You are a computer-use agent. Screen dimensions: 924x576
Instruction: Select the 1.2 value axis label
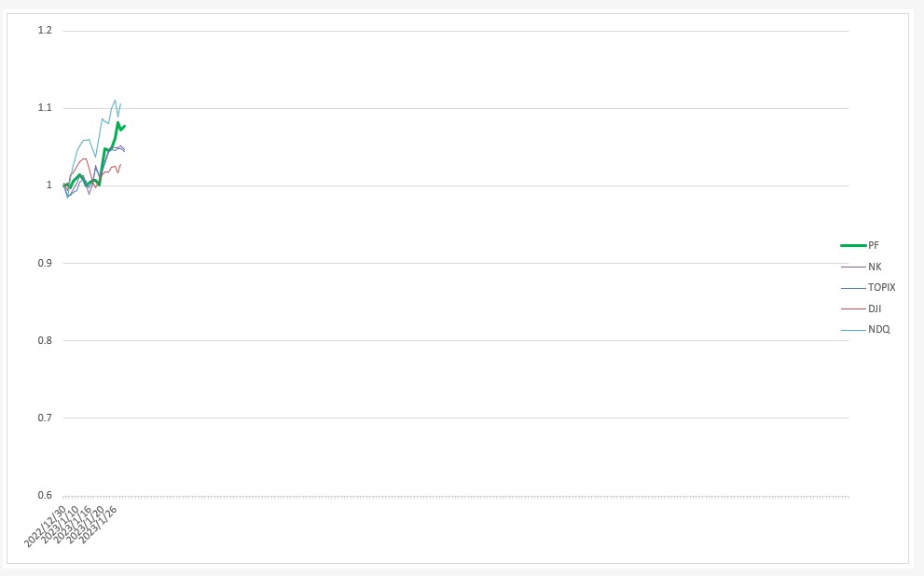(x=45, y=30)
